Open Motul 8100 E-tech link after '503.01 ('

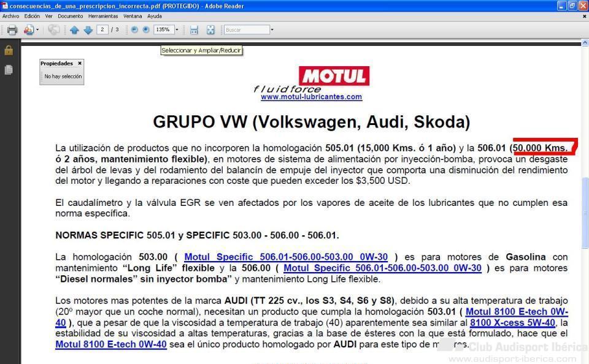tap(517, 312)
